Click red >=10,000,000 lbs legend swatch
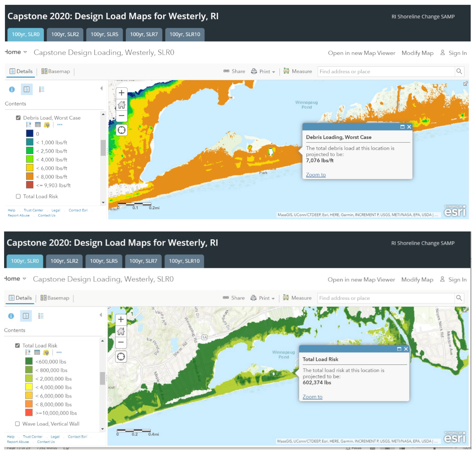 coord(29,413)
